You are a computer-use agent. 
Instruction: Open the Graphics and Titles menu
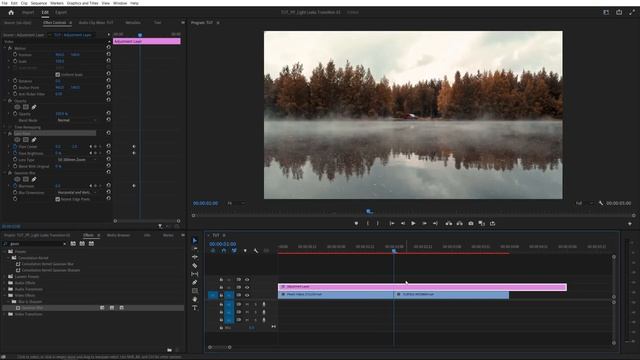coord(82,3)
